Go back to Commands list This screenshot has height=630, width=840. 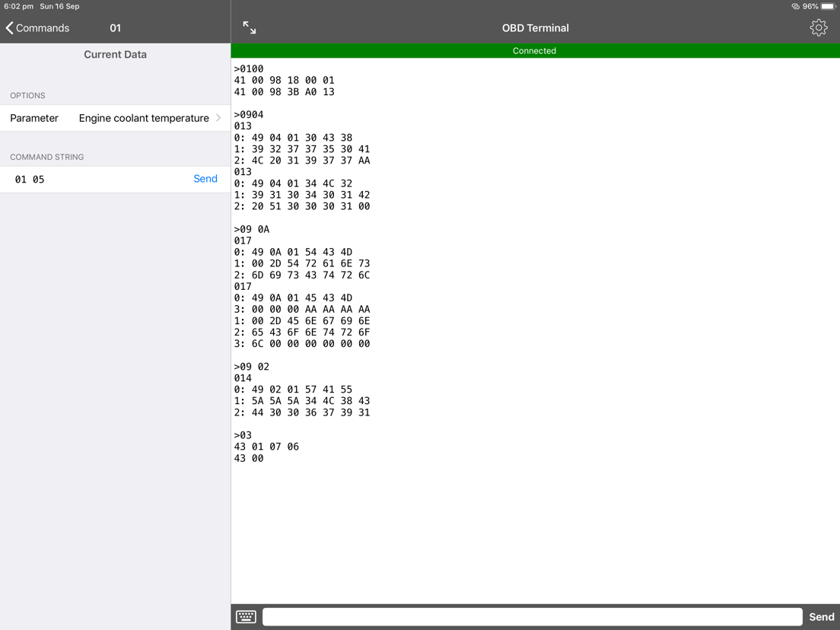(37, 28)
